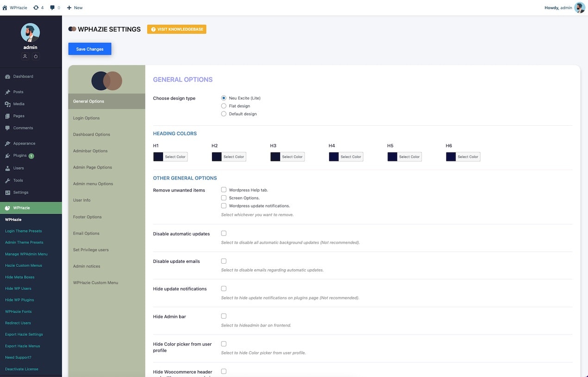Open Users via its person icon
Viewport: 588px width, 377px height.
pos(7,168)
